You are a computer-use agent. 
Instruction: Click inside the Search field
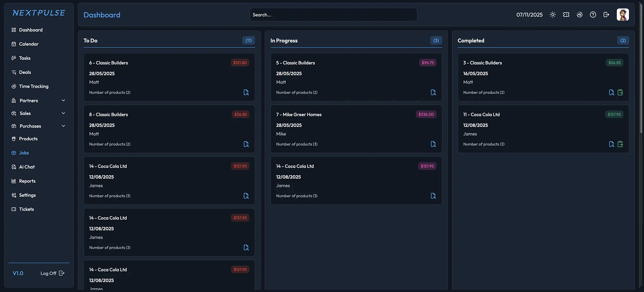[x=333, y=14]
